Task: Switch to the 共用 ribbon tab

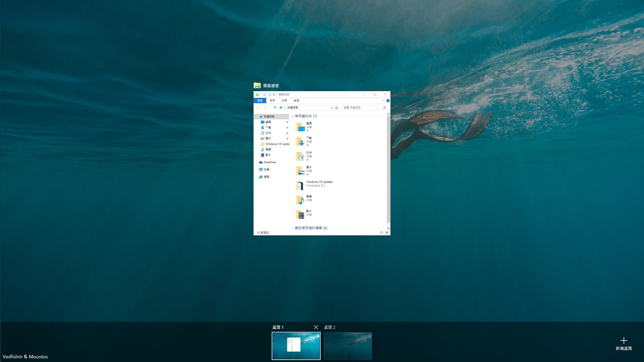Action: point(284,101)
